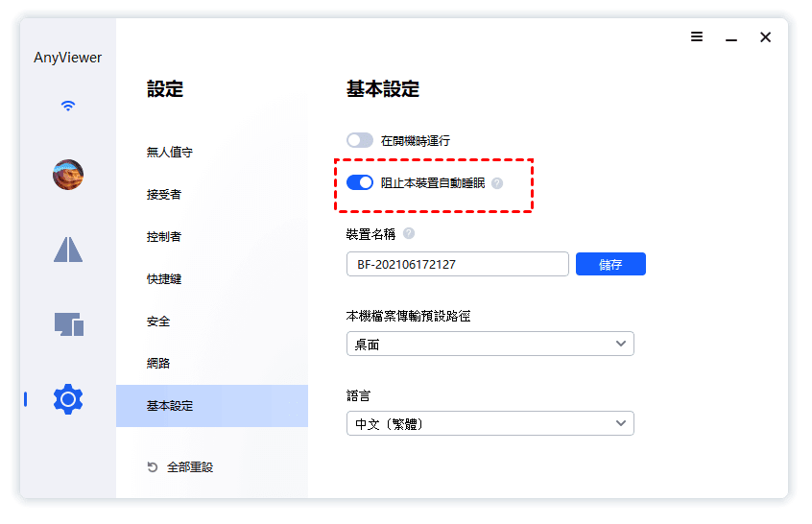Open the devices screens icon in sidebar
The image size is (812, 524).
click(x=68, y=323)
